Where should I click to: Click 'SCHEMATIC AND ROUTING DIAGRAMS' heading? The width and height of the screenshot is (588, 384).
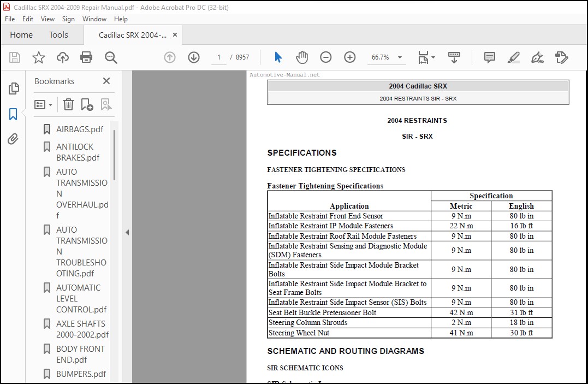(x=346, y=351)
